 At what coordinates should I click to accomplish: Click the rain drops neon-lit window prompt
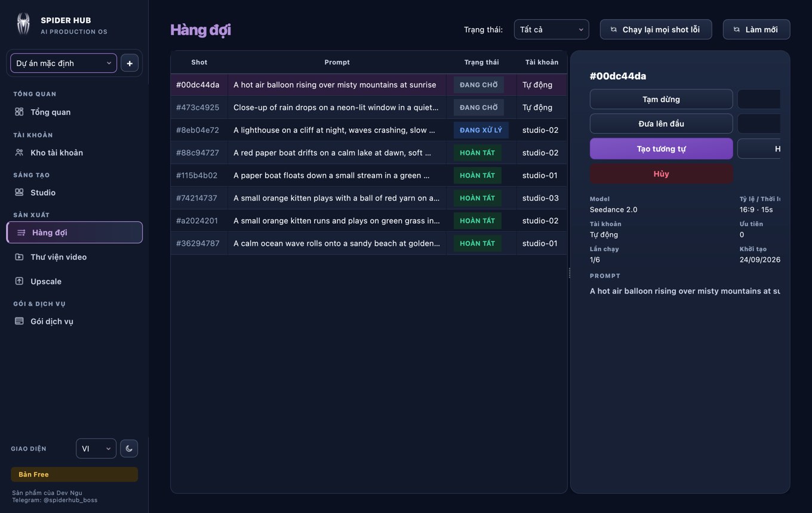tap(336, 107)
